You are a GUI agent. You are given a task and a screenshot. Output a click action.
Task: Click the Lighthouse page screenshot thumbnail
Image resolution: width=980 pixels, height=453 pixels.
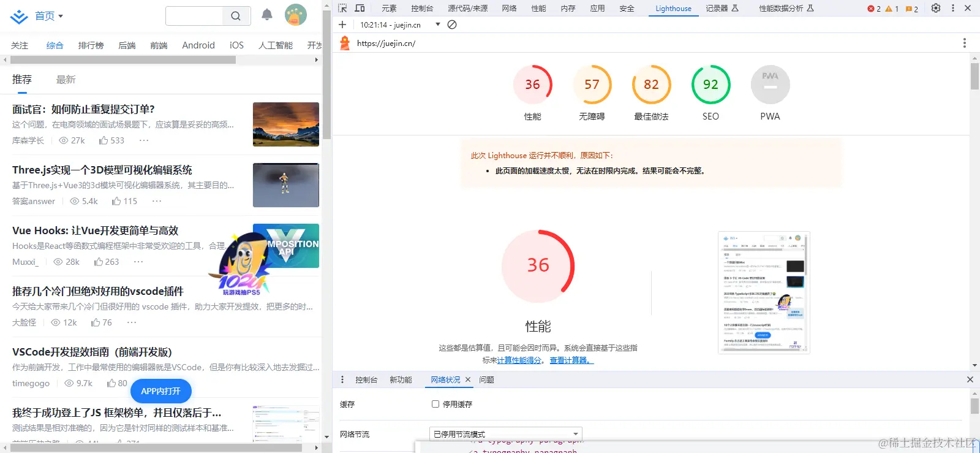pyautogui.click(x=764, y=292)
